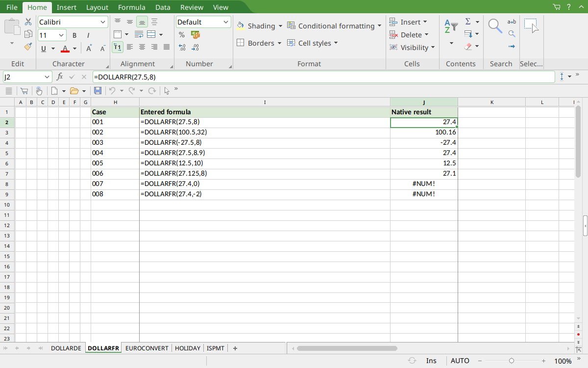Toggle the text direction T1 button
The image size is (588, 368).
pyautogui.click(x=118, y=47)
